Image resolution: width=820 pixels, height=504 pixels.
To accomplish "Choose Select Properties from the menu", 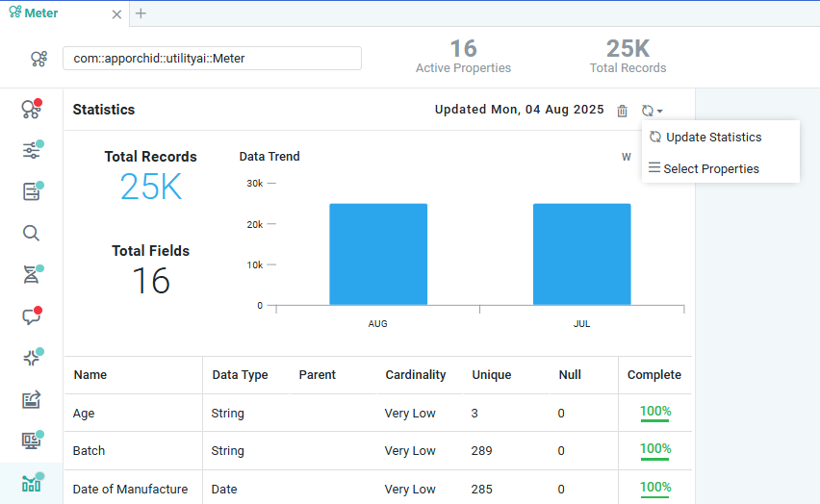I will 710,169.
